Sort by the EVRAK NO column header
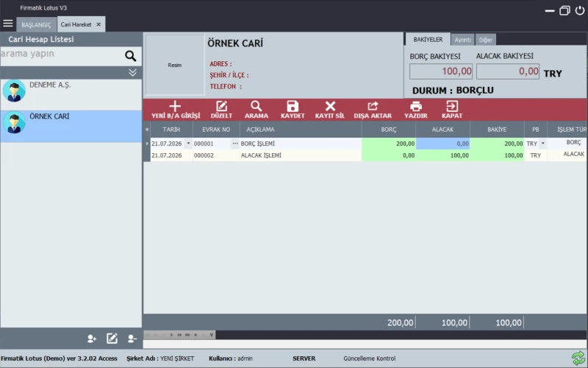Screen dimensions: 588x368 216,130
